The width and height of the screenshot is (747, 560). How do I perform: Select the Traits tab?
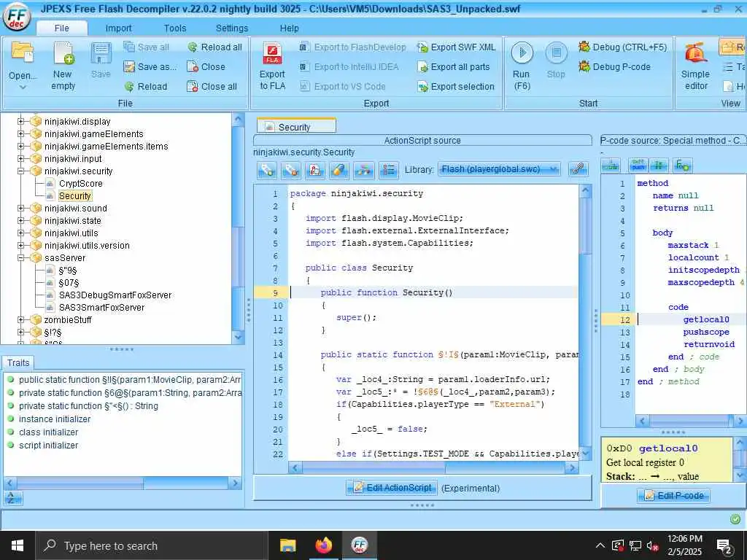18,363
